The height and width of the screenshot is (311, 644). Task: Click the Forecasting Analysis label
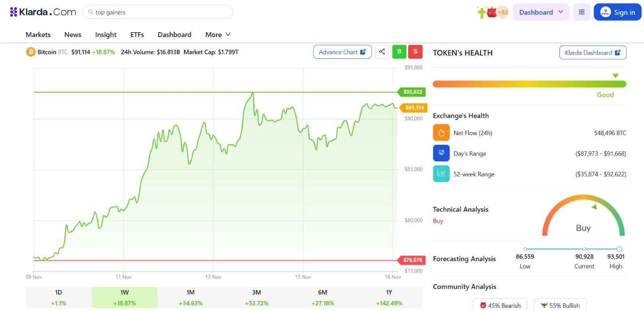[x=464, y=259]
